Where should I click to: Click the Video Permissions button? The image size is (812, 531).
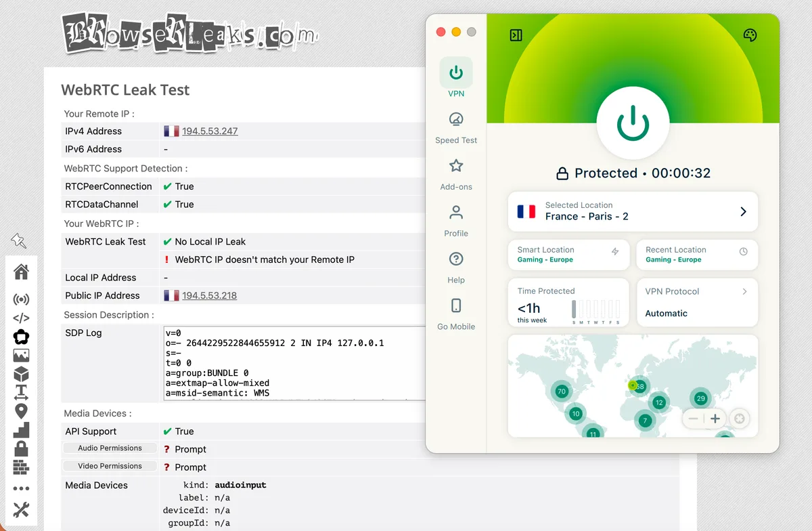[x=110, y=466]
